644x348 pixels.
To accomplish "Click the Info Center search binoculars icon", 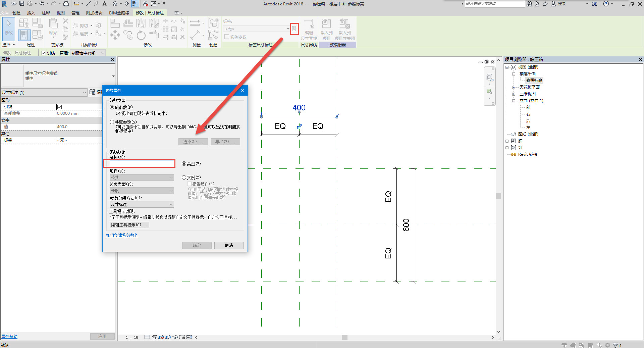I will [x=529, y=4].
